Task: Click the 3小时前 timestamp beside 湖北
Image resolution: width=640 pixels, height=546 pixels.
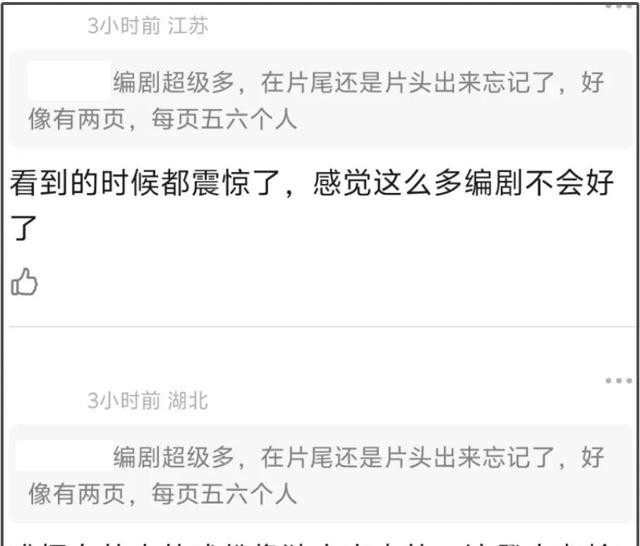Action: tap(124, 401)
